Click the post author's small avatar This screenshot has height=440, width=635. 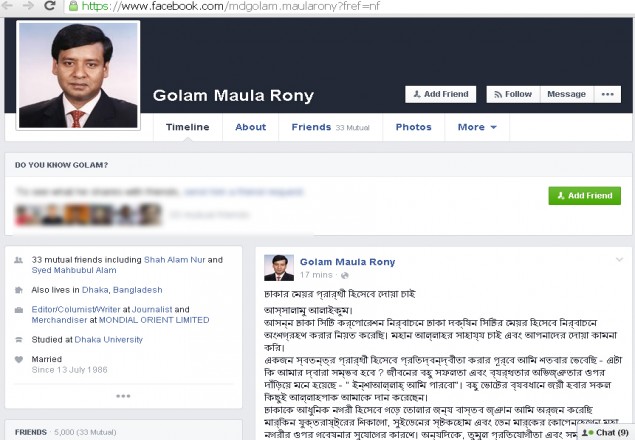coord(278,267)
